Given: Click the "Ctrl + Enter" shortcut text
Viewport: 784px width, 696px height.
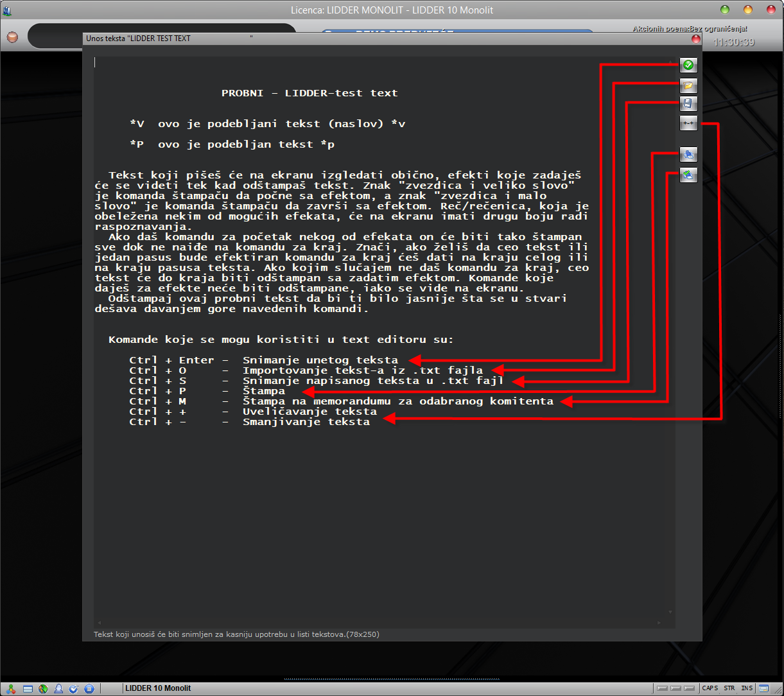Looking at the screenshot, I should [x=171, y=360].
